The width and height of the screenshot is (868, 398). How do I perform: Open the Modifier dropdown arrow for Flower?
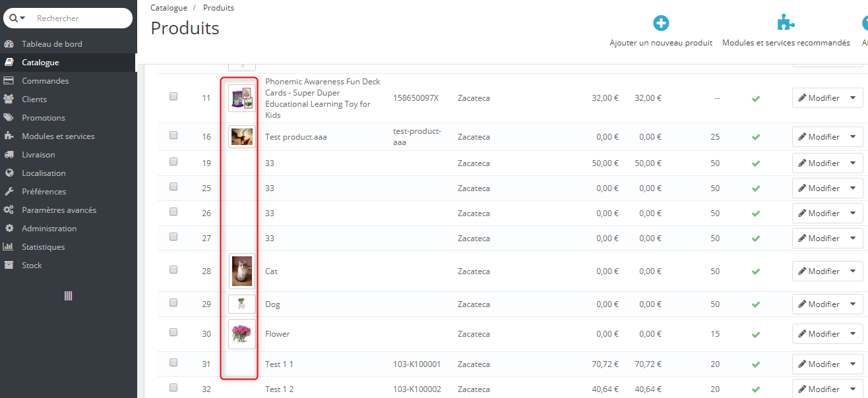coord(853,334)
